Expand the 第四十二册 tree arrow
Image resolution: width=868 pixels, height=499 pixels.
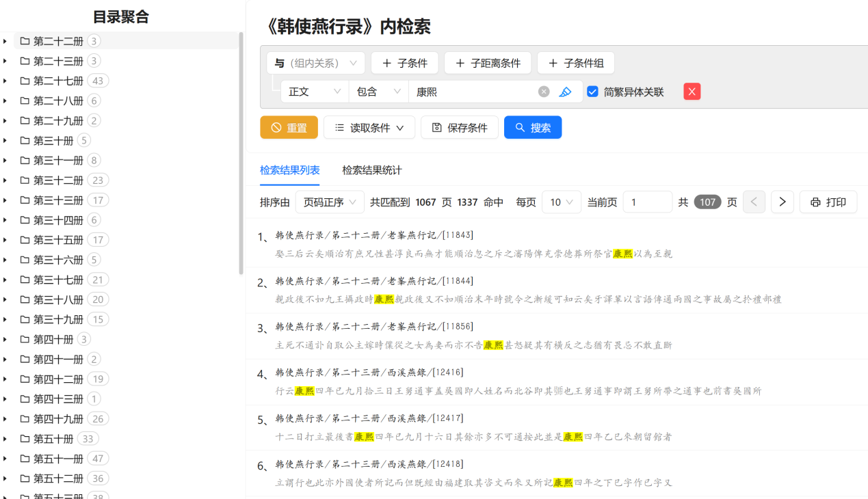click(x=5, y=379)
